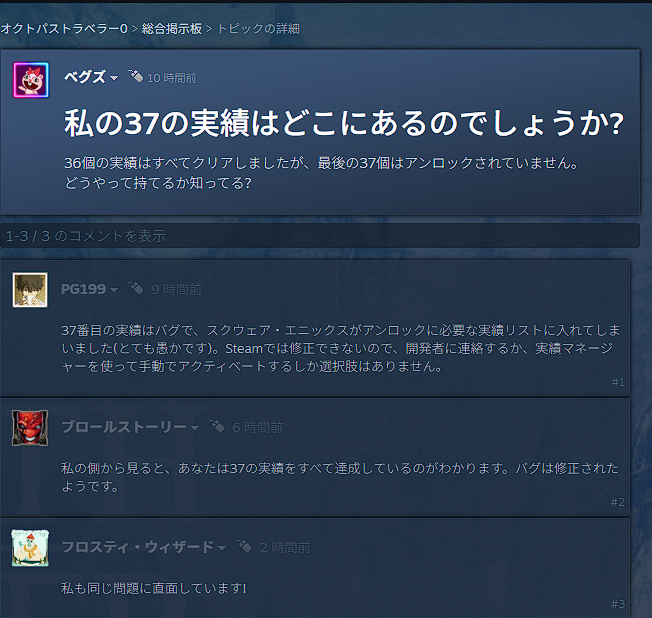Open the PG199 username link
The height and width of the screenshot is (618, 652).
coord(84,289)
